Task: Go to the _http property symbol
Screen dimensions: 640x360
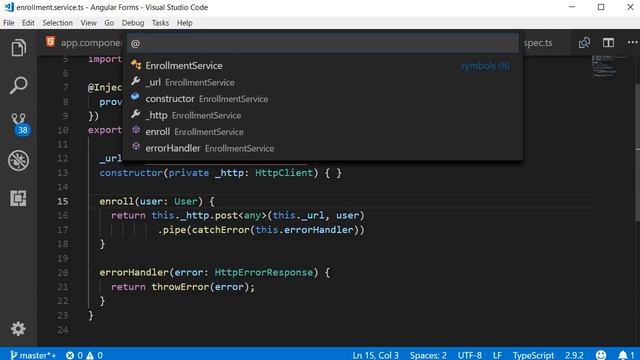Action: coord(322,116)
